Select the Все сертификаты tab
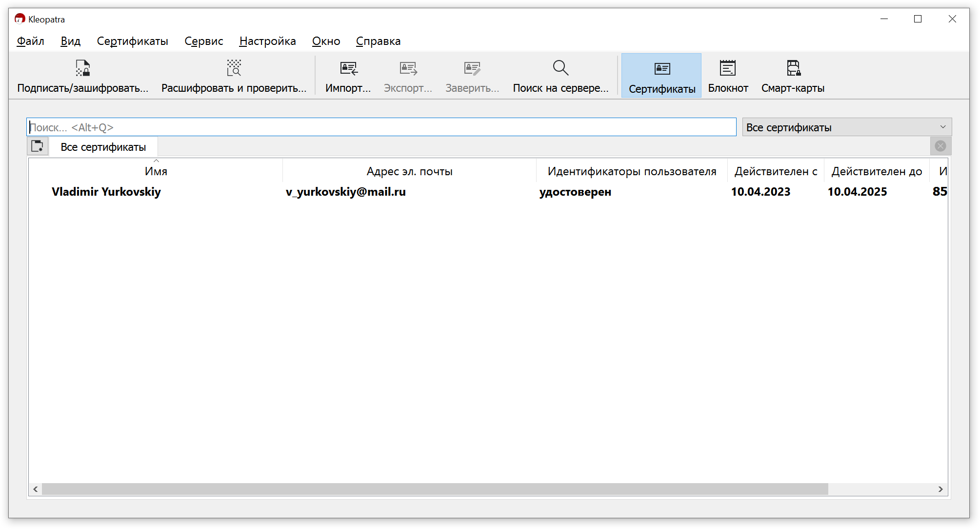This screenshot has height=529, width=980. [103, 147]
